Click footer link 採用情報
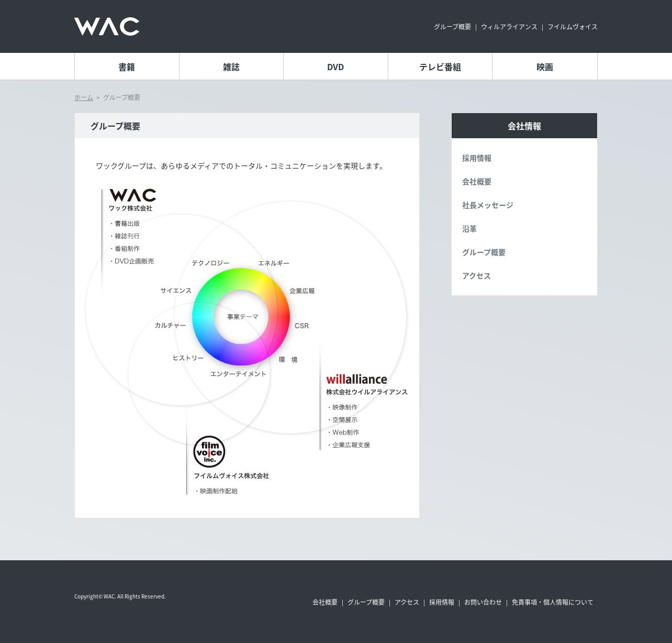The image size is (672, 643). click(x=442, y=602)
